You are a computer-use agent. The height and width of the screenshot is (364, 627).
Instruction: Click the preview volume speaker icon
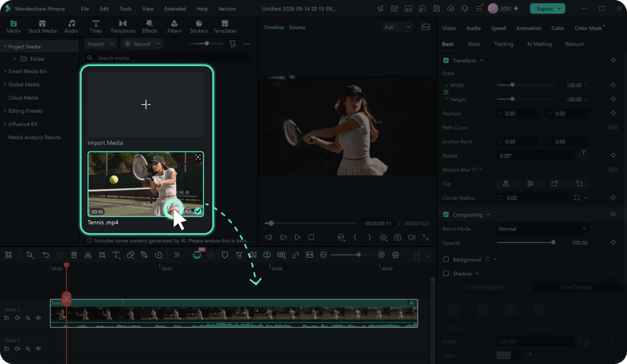pyautogui.click(x=411, y=237)
